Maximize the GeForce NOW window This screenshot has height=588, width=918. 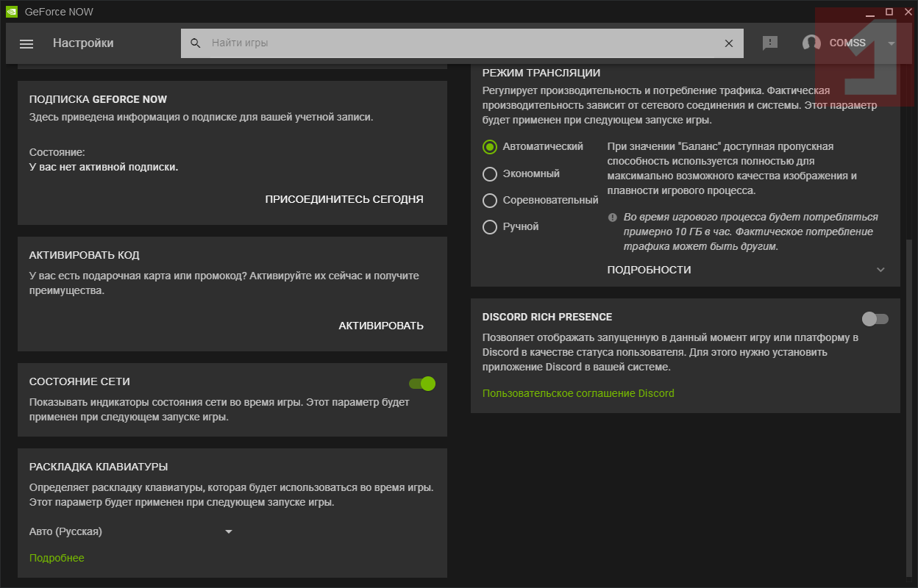[889, 12]
